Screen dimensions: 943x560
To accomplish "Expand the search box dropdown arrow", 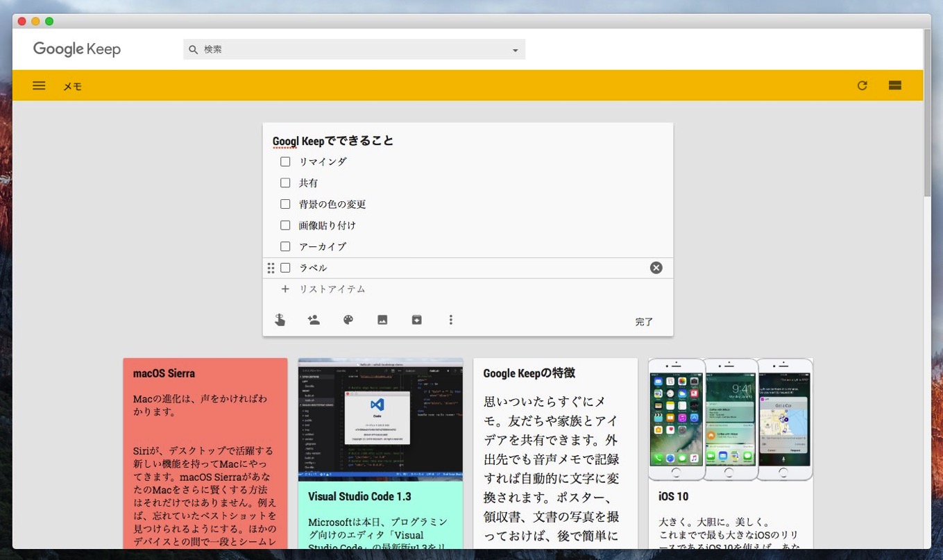I will [x=515, y=50].
